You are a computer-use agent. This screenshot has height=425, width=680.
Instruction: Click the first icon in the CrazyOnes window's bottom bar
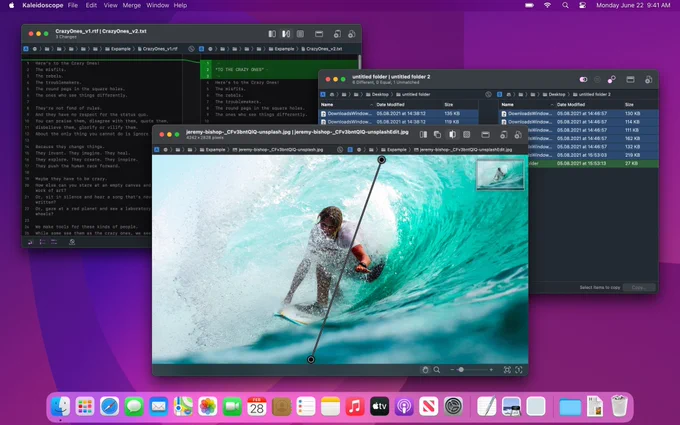(30, 242)
